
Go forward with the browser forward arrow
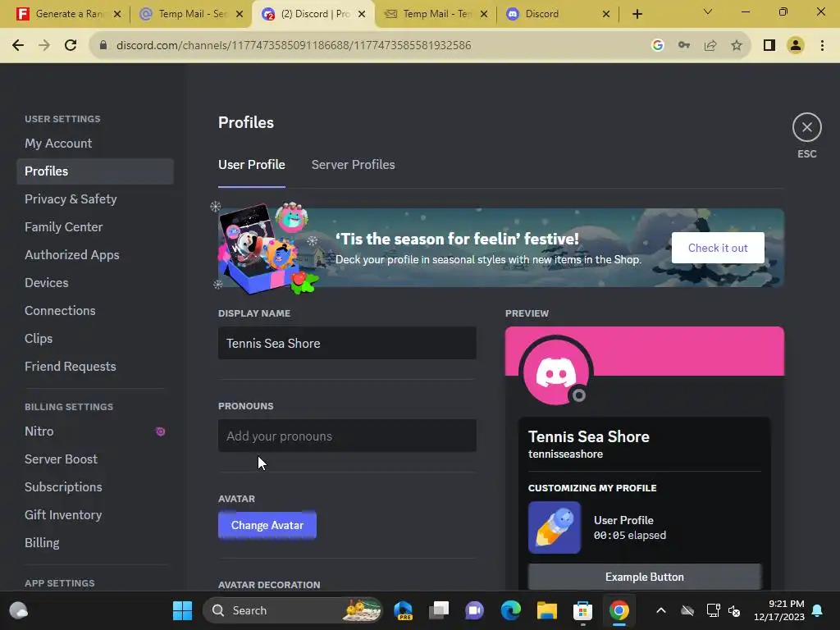click(x=44, y=45)
